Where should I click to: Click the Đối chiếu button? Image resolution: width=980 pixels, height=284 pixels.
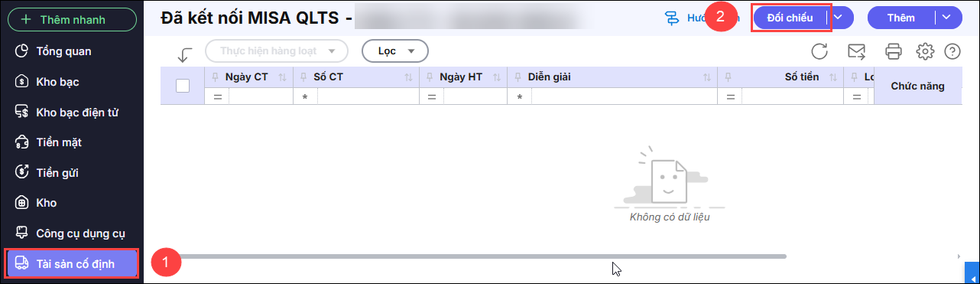pos(790,18)
